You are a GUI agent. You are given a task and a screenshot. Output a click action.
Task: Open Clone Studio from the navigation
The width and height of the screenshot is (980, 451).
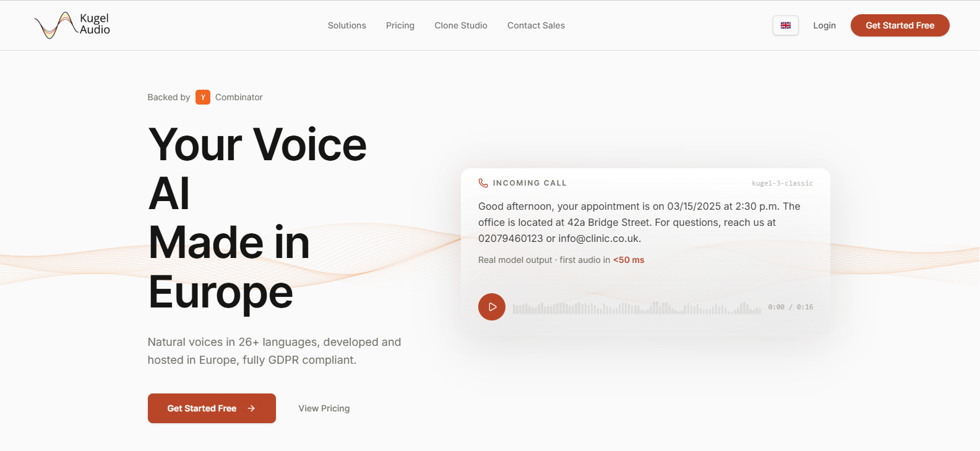coord(461,25)
